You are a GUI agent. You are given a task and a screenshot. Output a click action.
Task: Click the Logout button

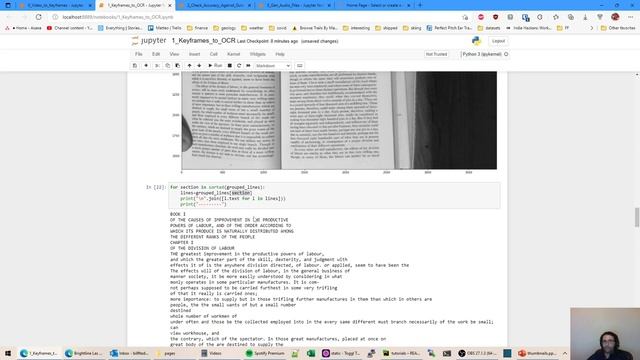[498, 41]
